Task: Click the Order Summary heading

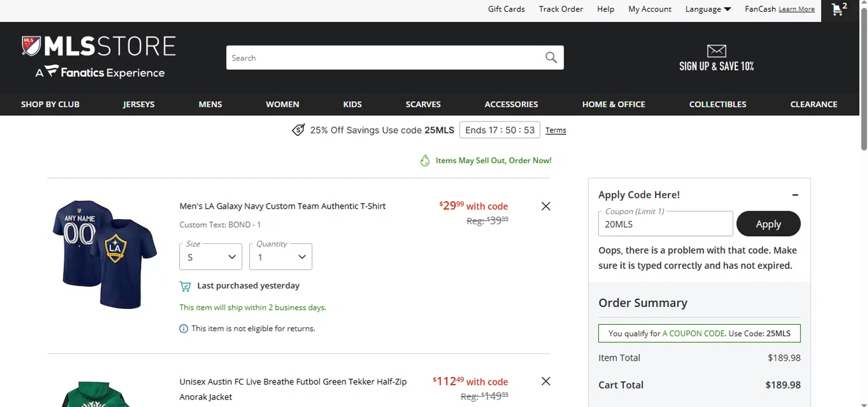Action: pos(643,303)
